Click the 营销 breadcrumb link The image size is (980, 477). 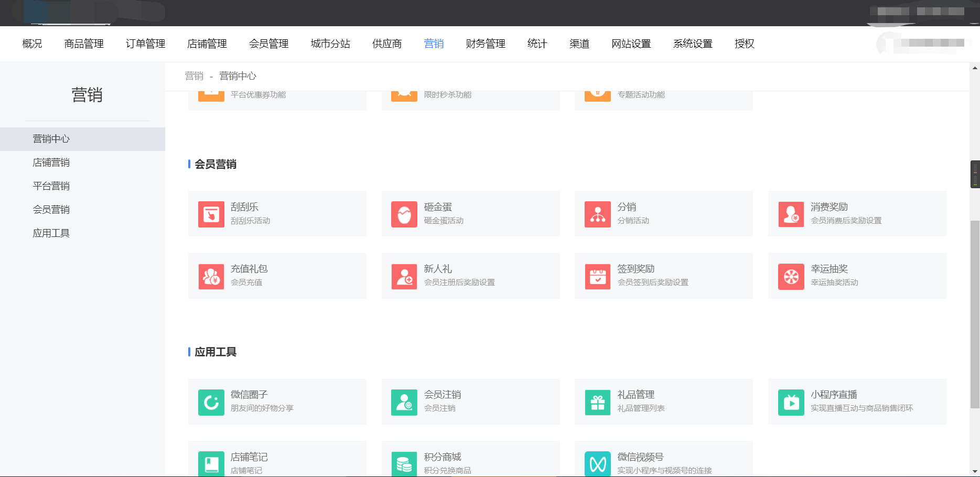coord(193,76)
